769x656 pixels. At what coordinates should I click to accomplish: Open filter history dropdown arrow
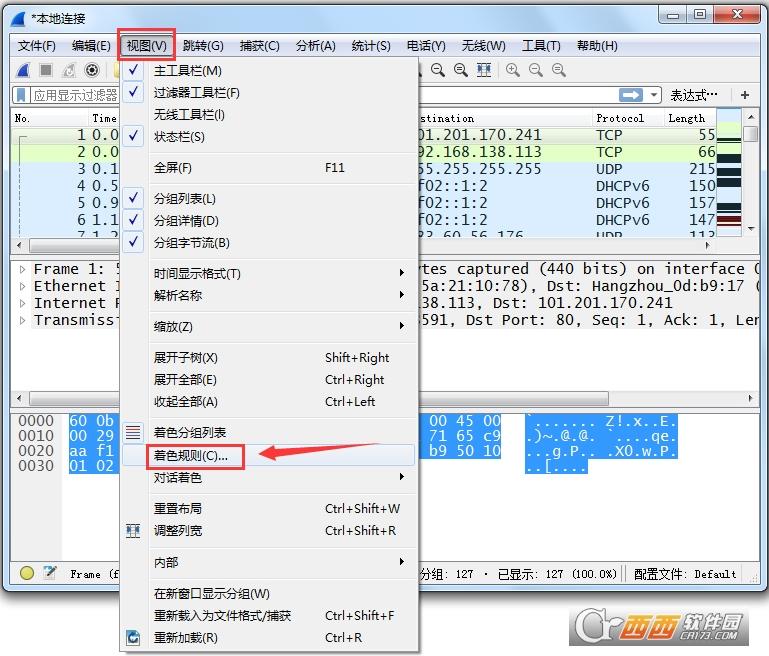point(654,95)
